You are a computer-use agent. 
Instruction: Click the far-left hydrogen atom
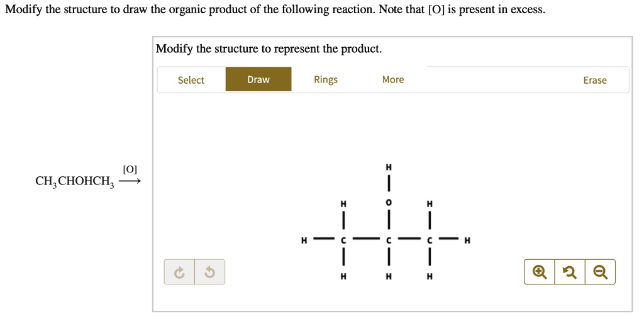coord(304,240)
